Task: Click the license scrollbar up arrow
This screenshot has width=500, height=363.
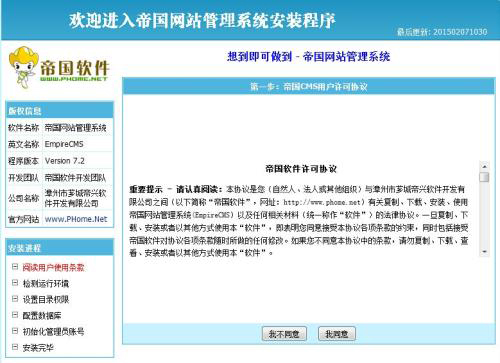Action: click(484, 166)
